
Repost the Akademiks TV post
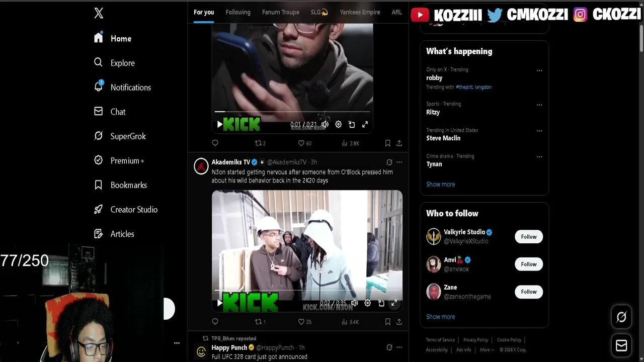tap(260, 322)
